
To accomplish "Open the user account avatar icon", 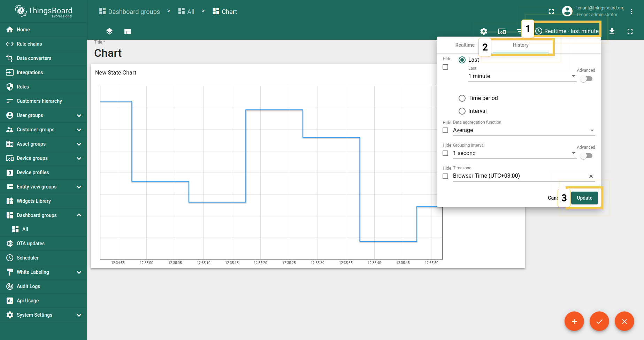I will [x=567, y=11].
